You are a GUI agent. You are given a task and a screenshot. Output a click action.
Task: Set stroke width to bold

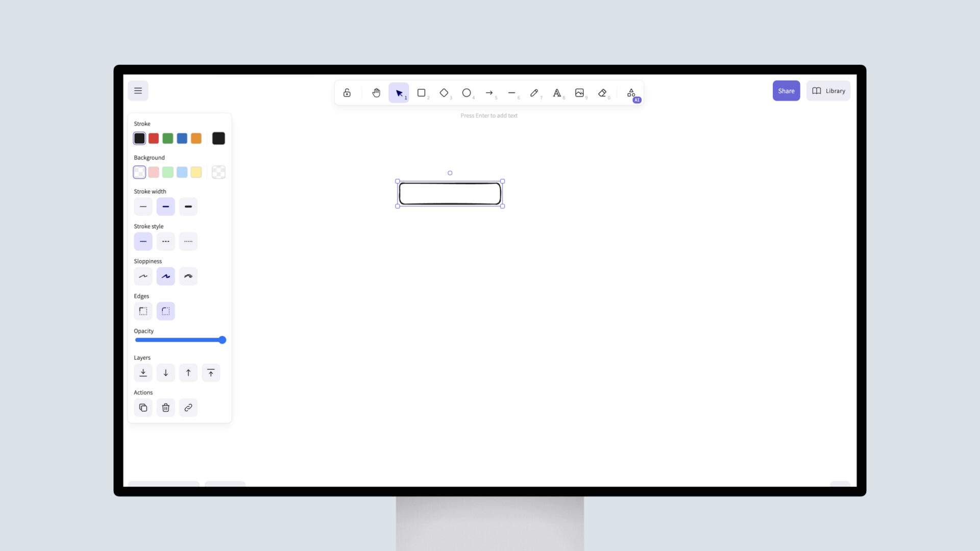[x=166, y=207]
